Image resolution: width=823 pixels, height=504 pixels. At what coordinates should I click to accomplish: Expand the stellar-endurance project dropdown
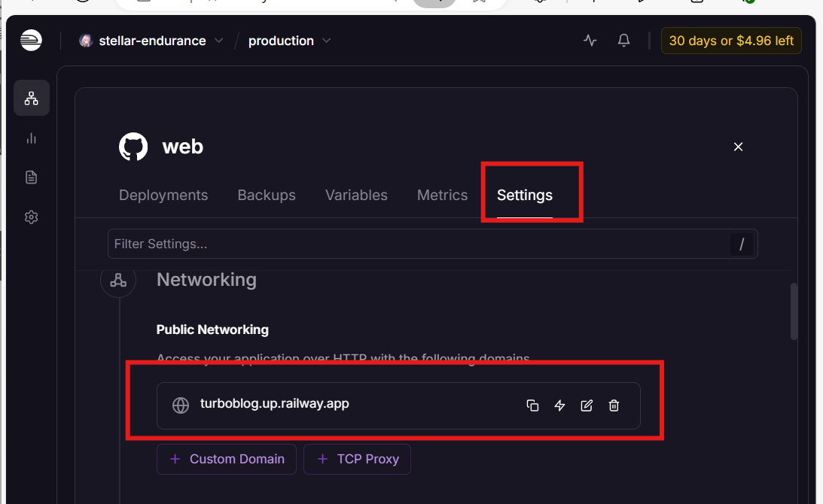[x=219, y=41]
